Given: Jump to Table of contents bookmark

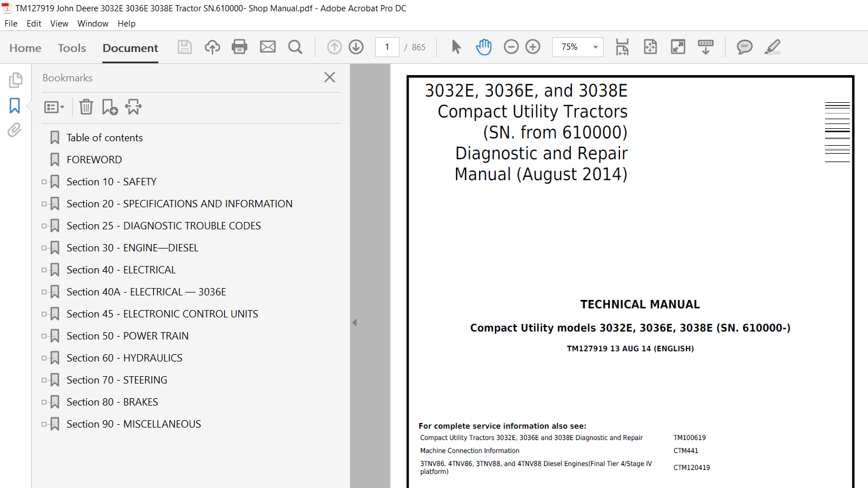Looking at the screenshot, I should (x=105, y=138).
